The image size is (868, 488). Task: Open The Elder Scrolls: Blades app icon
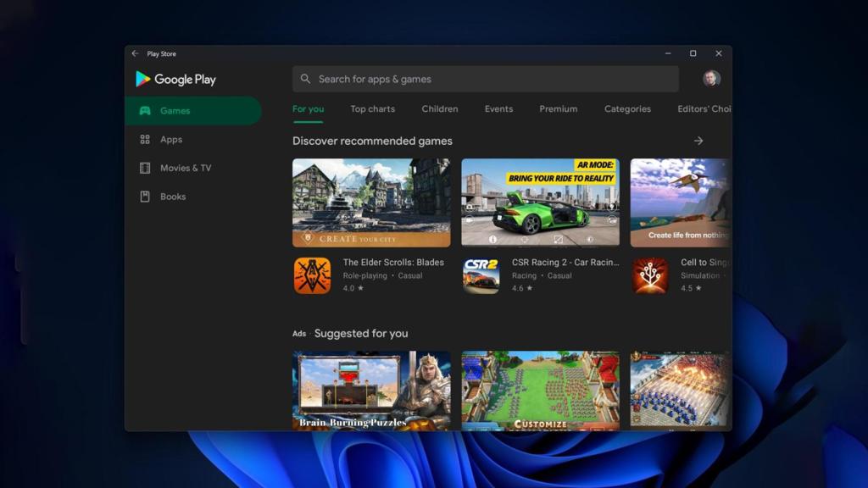(312, 275)
